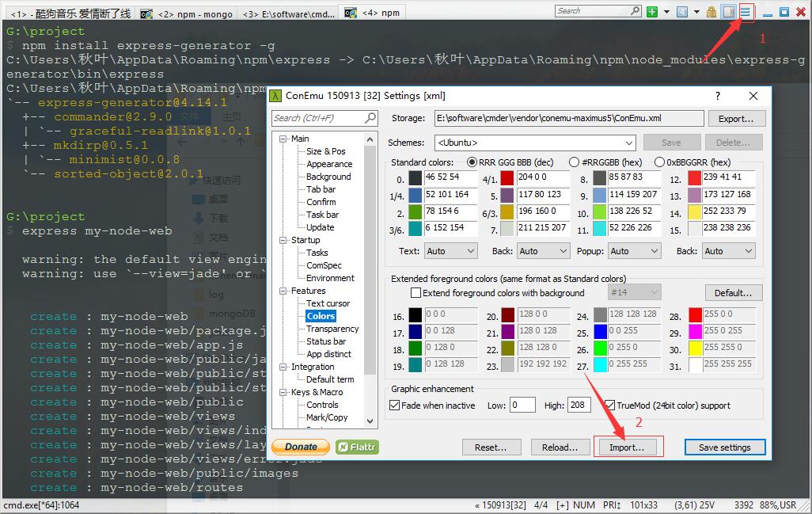Image resolution: width=812 pixels, height=514 pixels.
Task: Switch to tab <2> npm - mongo
Action: [x=188, y=13]
